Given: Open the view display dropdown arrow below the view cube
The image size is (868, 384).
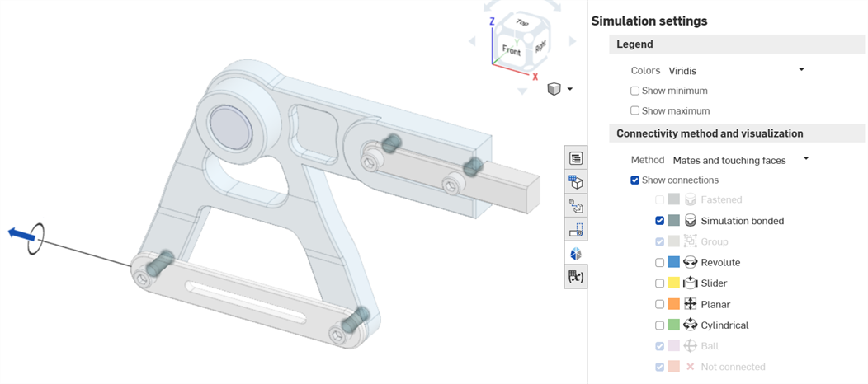Looking at the screenshot, I should [569, 89].
